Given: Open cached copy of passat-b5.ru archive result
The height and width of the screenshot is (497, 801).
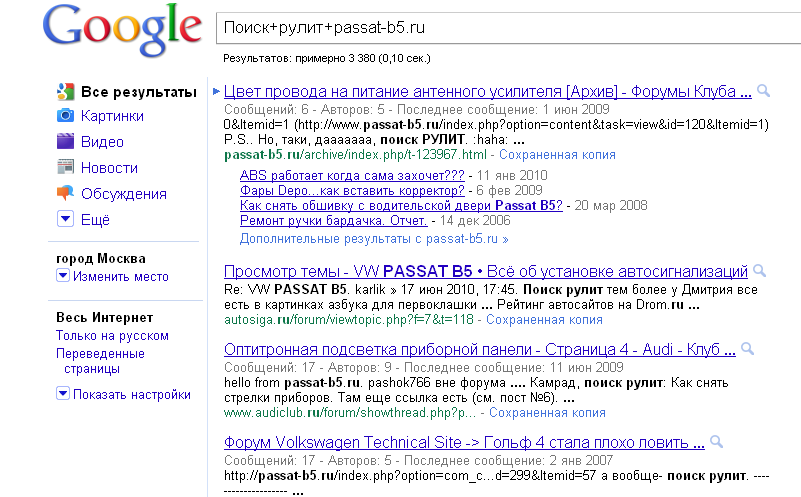Looking at the screenshot, I should 557,155.
